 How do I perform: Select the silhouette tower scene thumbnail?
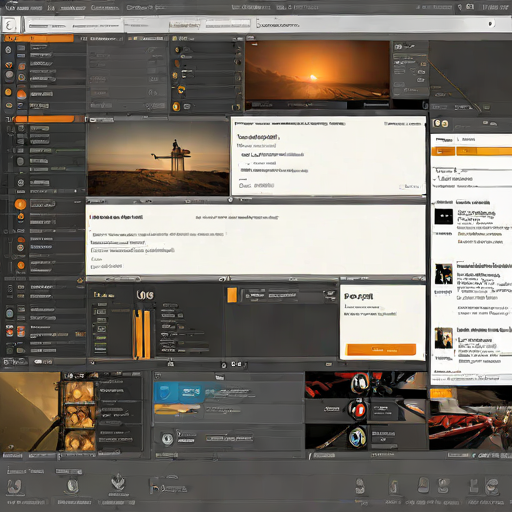click(x=158, y=158)
